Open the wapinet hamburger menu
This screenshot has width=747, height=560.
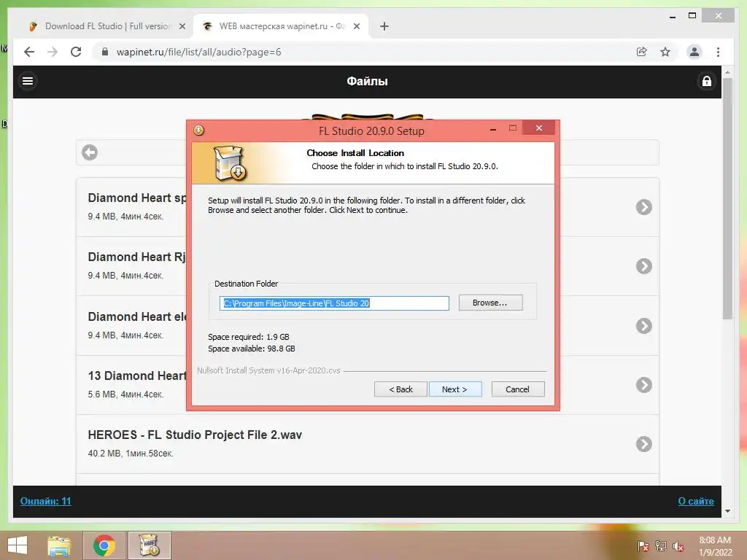(x=28, y=81)
